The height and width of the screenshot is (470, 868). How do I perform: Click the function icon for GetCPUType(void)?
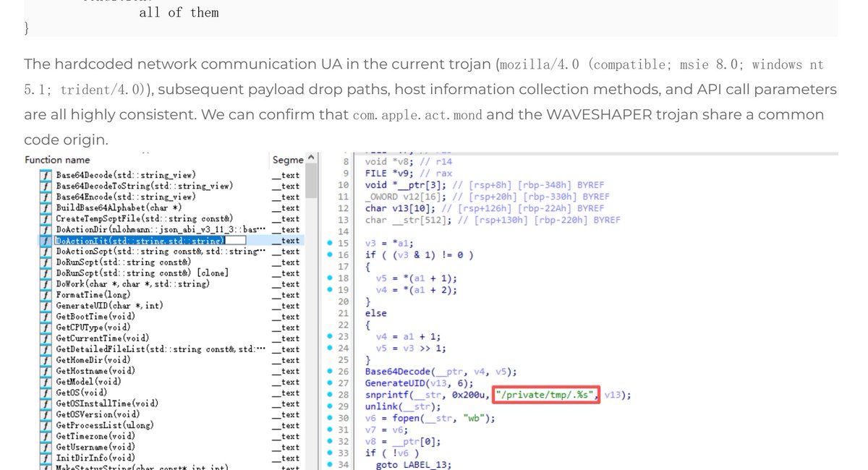[46, 328]
